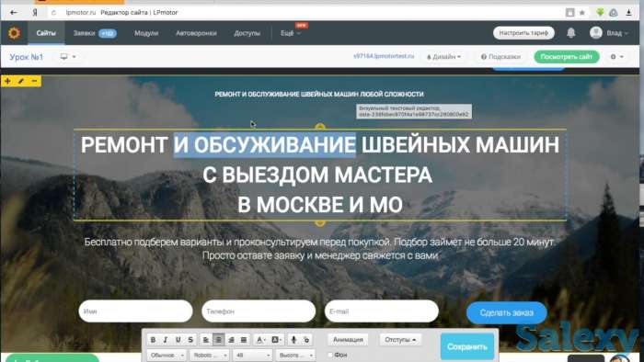This screenshot has height=362, width=644.
Task: Click the Сделать заказ button
Action: [x=506, y=312]
